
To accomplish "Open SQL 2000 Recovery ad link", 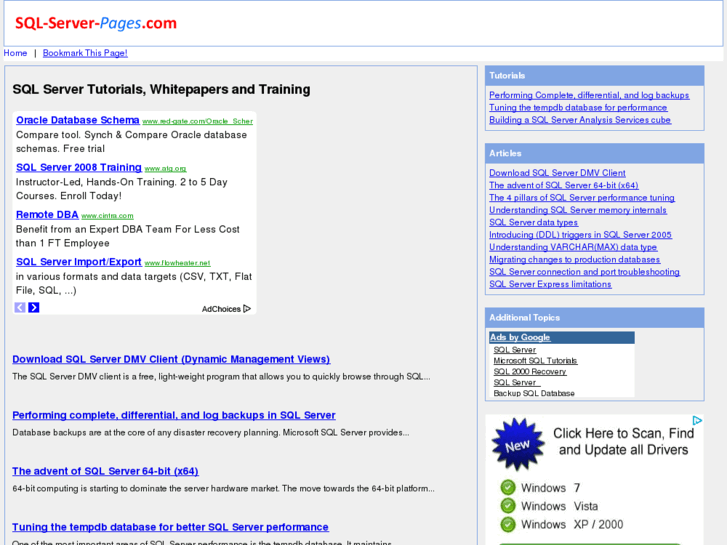I will pos(530,372).
